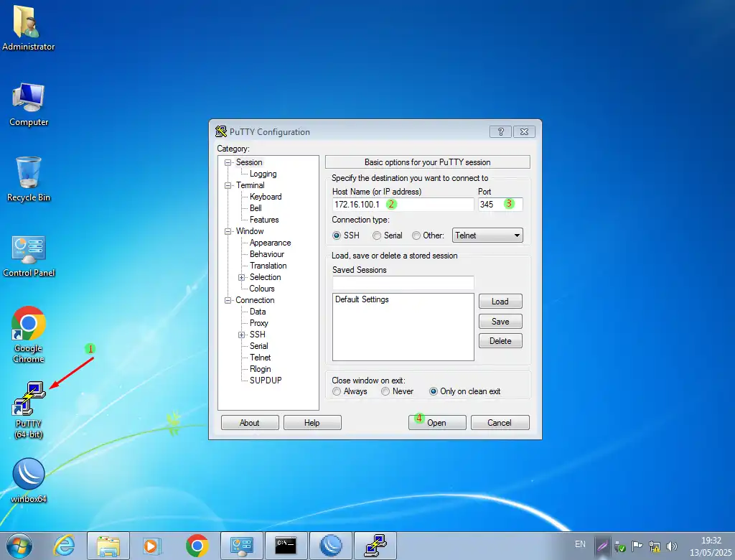Expand the Selection tree node
Viewport: 735px width, 560px height.
pyautogui.click(x=243, y=277)
